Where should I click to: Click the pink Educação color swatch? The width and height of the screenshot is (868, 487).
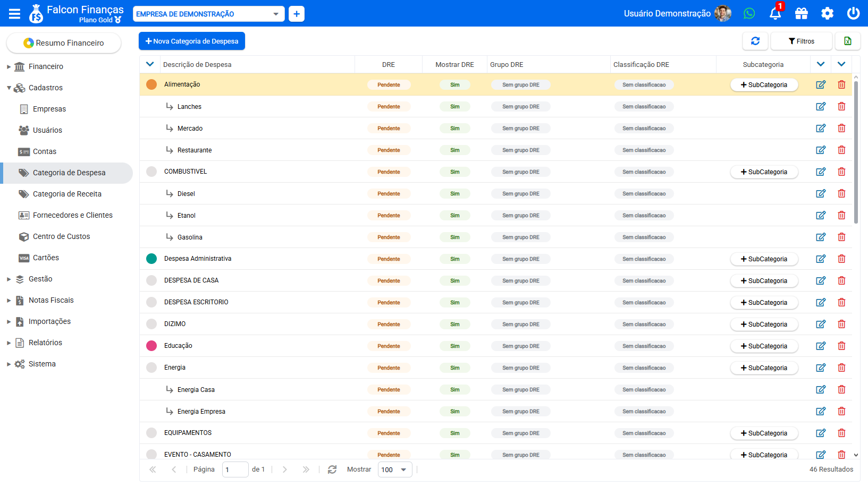(151, 346)
